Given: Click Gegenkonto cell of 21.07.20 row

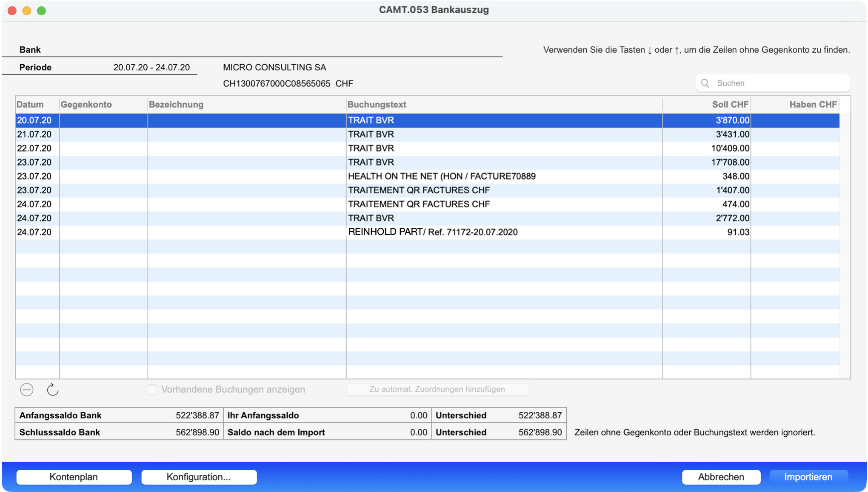Looking at the screenshot, I should click(103, 134).
